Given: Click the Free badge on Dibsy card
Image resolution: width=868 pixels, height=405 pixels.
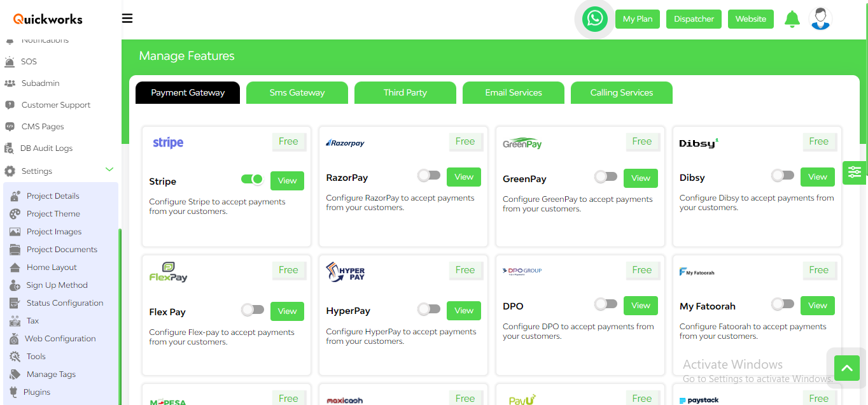Looking at the screenshot, I should 819,141.
